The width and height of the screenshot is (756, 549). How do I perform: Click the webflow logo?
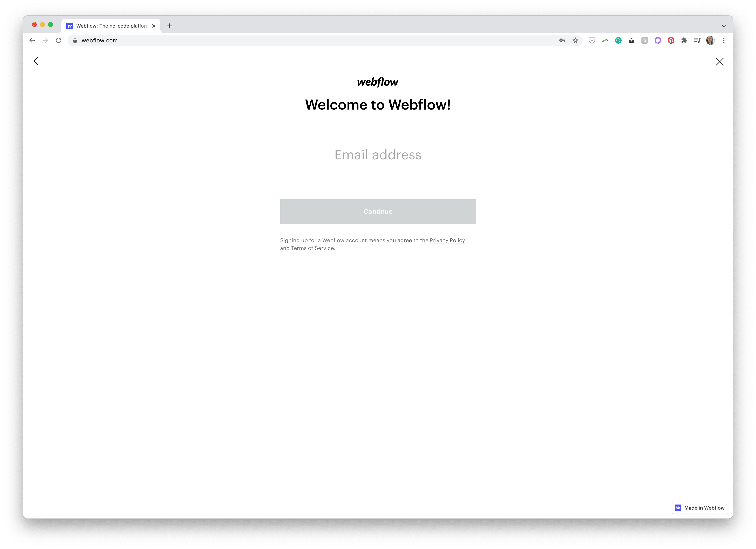[x=378, y=82]
